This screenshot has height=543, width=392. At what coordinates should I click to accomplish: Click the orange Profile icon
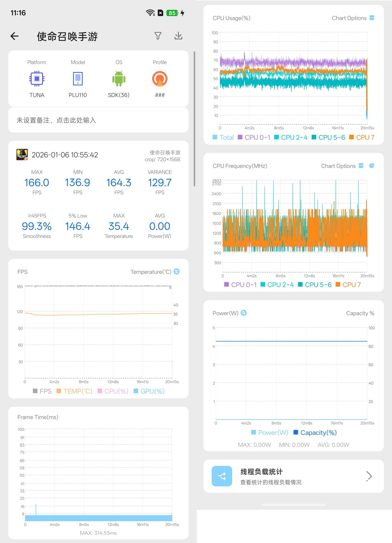click(160, 79)
